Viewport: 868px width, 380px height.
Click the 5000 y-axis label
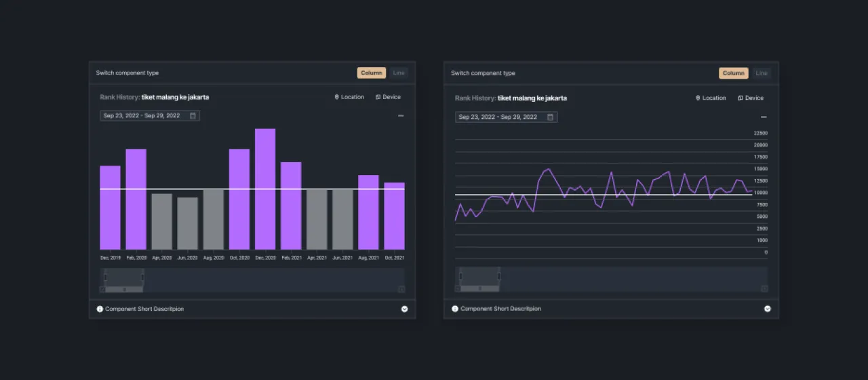[762, 216]
